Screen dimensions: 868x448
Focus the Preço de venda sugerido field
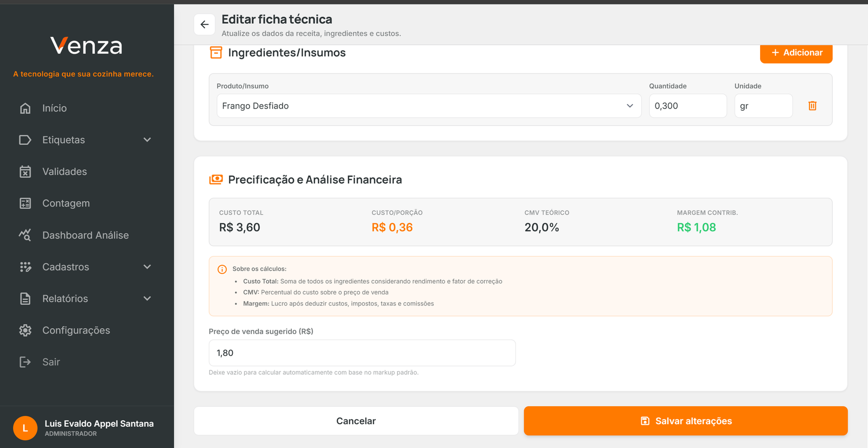pos(362,353)
